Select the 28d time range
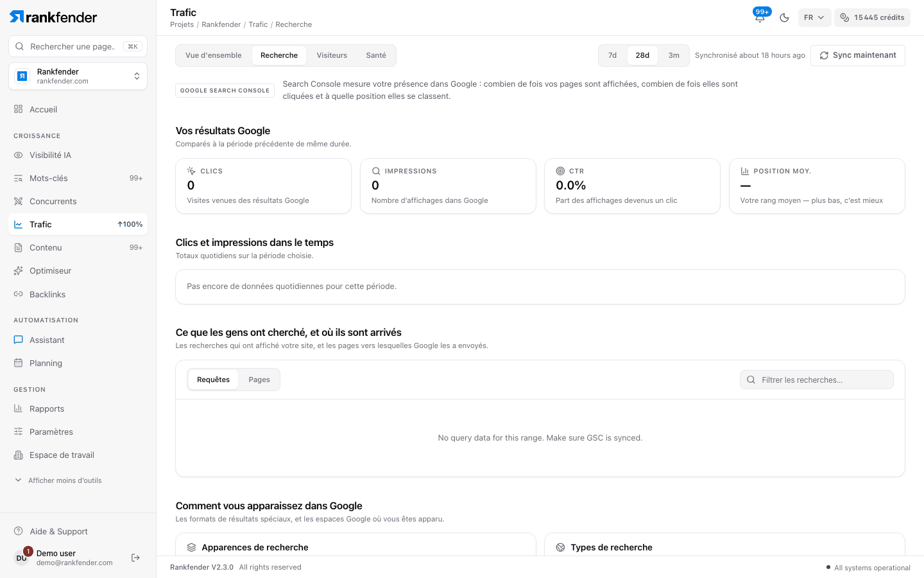 pos(642,55)
